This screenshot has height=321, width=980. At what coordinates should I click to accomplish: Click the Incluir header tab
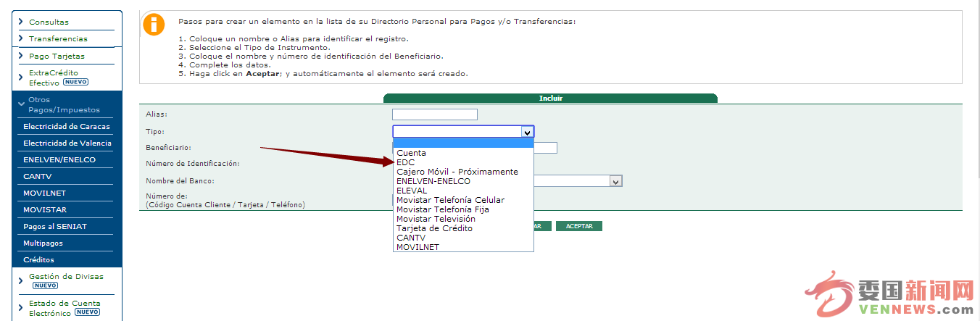tap(550, 99)
